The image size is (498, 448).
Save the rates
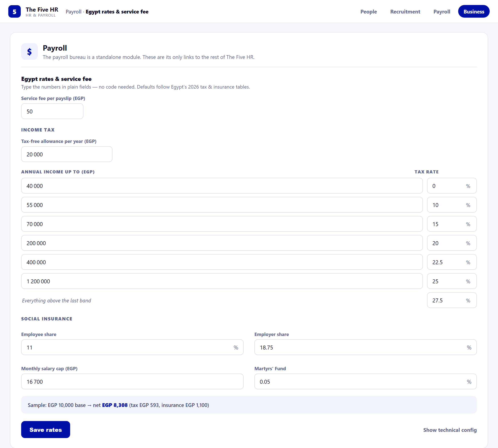pyautogui.click(x=46, y=430)
